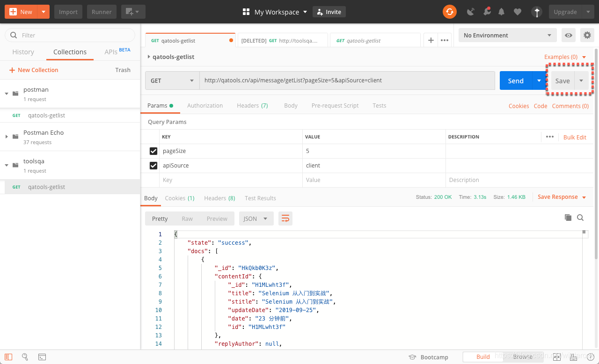The image size is (599, 364).
Task: Open the New button dropdown arrow
Action: [x=43, y=12]
